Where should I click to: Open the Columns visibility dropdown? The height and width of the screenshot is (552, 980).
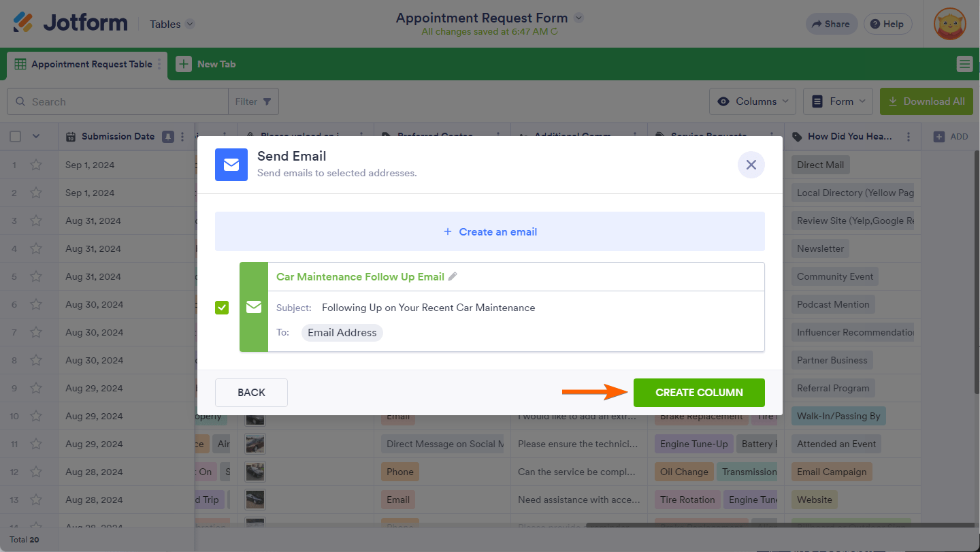coord(753,101)
